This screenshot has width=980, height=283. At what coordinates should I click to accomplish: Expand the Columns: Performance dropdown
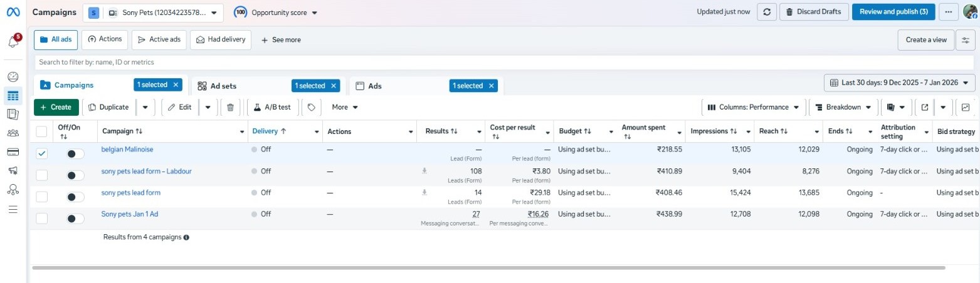click(x=753, y=107)
